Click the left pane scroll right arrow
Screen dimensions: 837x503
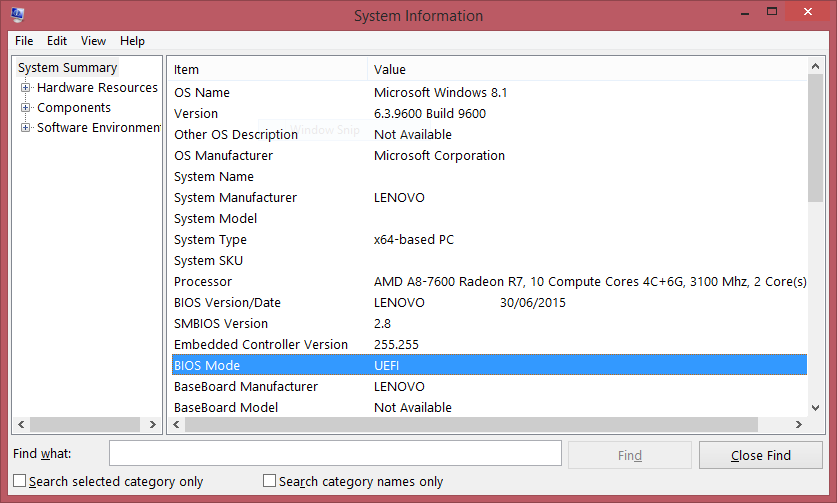click(x=153, y=425)
